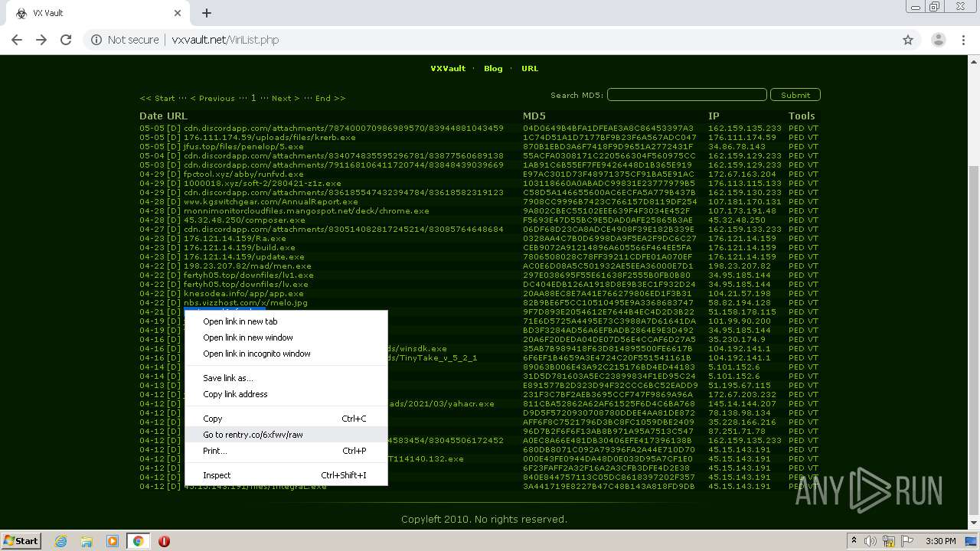
Task: Select Print... in the context menu
Action: coord(286,451)
